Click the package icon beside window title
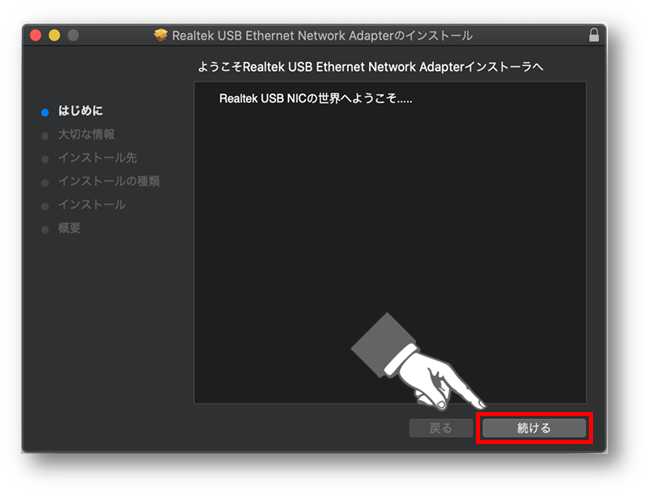The width and height of the screenshot is (650, 496). [160, 35]
